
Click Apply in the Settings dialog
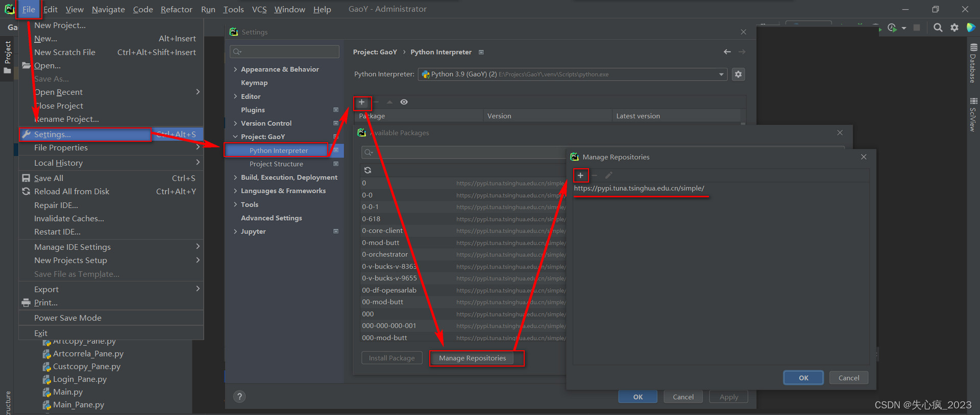pyautogui.click(x=729, y=397)
